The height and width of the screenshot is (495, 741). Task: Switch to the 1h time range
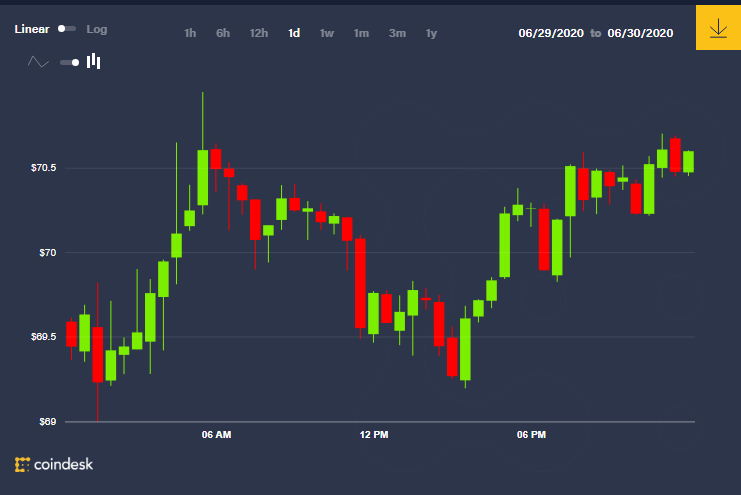pyautogui.click(x=190, y=33)
